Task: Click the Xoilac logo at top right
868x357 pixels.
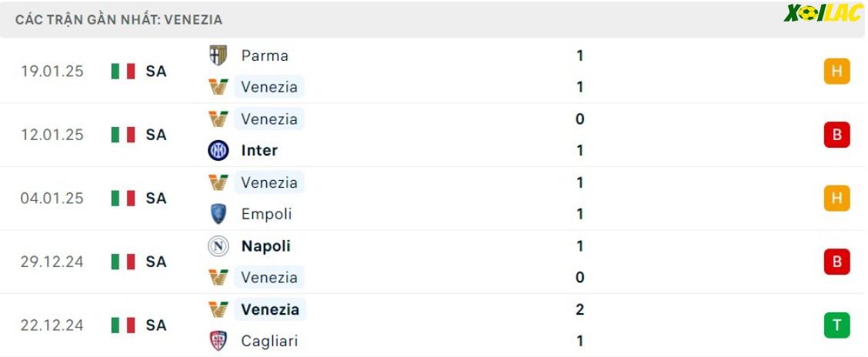Action: tap(823, 13)
